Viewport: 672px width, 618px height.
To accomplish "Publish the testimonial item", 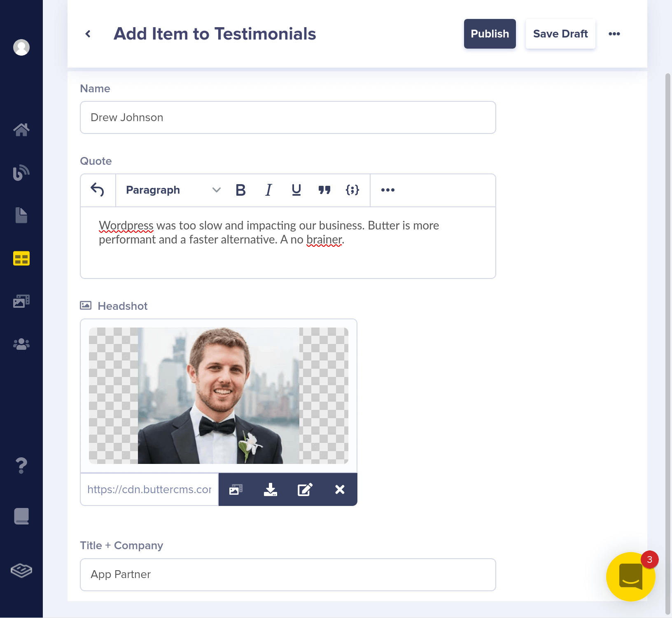I will (x=490, y=34).
